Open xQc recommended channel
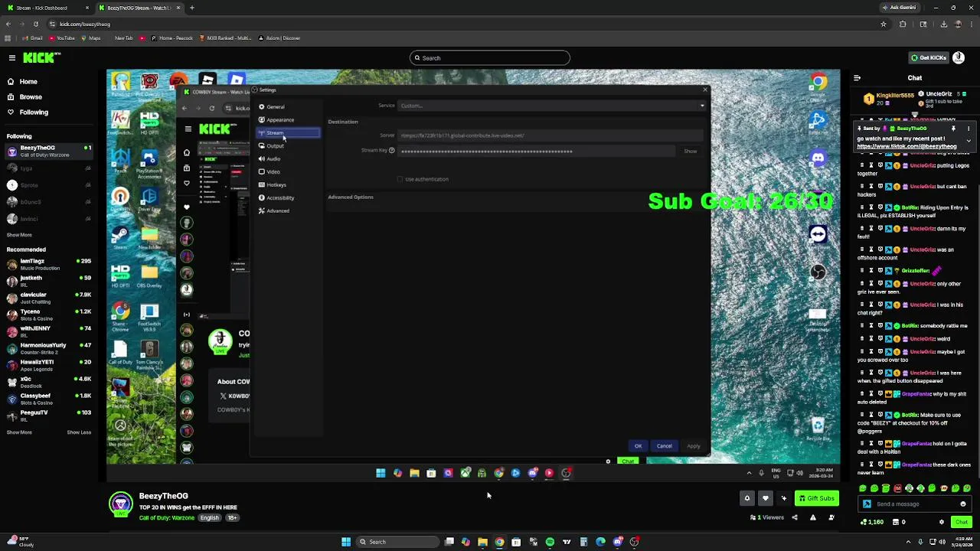 click(48, 382)
